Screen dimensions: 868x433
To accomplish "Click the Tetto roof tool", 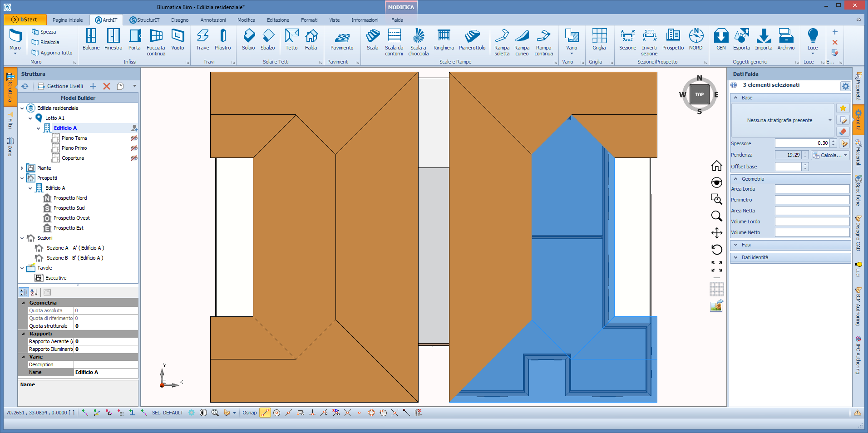I will tap(291, 39).
